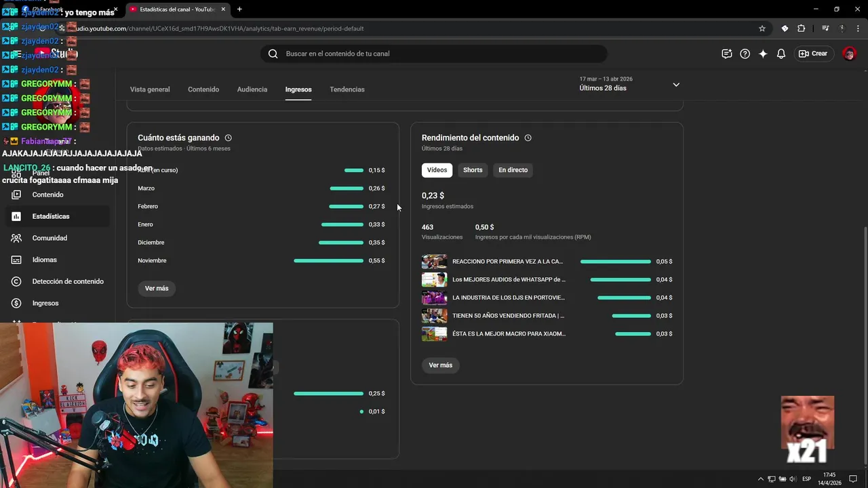Open video Los MEJORES AUDIOS de WHATSAPP
This screenshot has height=488, width=868.
pyautogui.click(x=509, y=279)
